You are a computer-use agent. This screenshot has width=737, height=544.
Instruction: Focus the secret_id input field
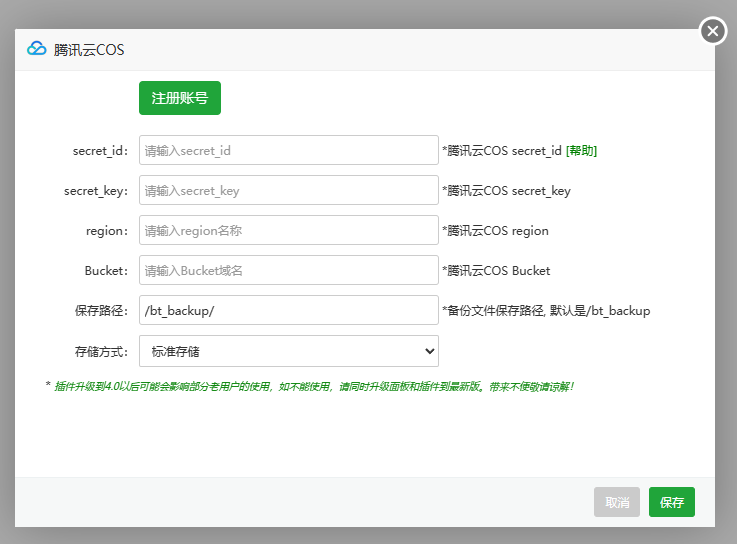[x=289, y=150]
